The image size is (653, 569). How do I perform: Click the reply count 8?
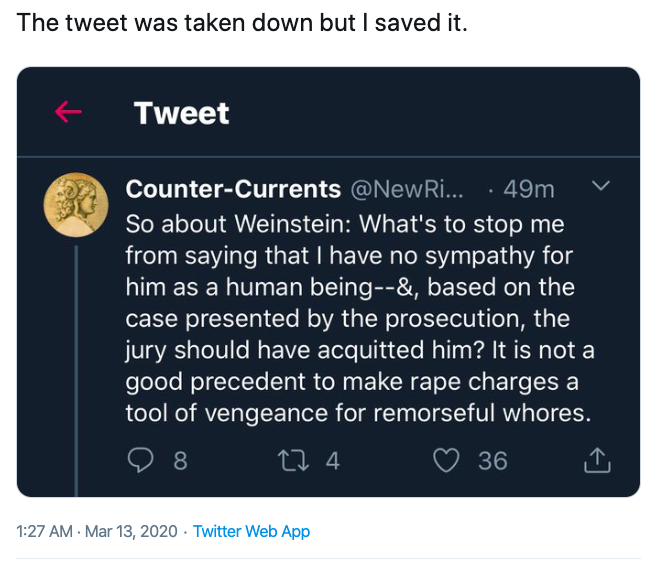click(x=180, y=460)
